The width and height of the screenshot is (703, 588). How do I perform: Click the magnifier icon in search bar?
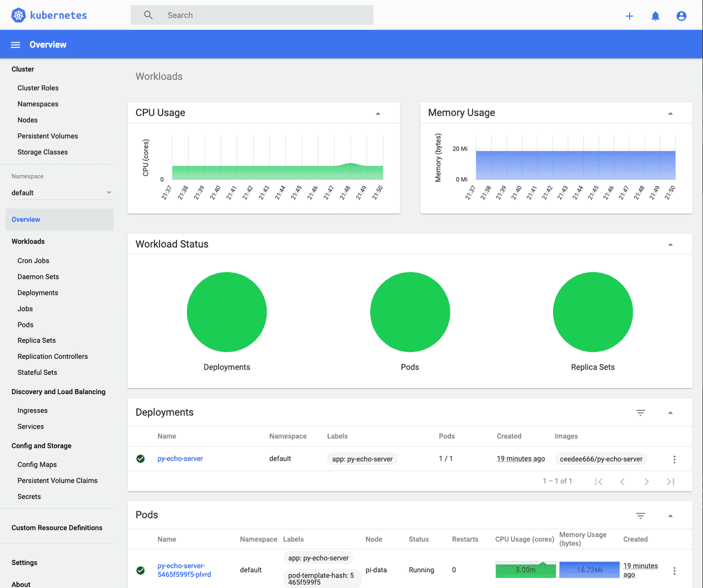pyautogui.click(x=148, y=15)
